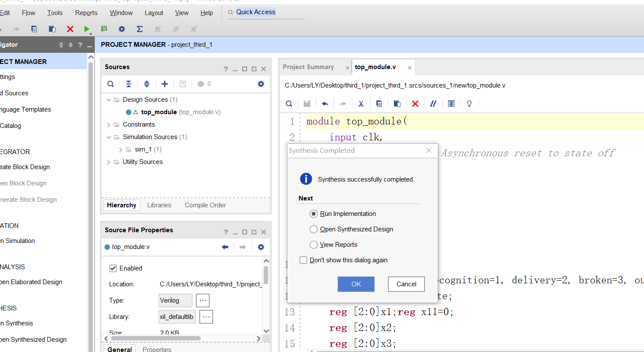Click Run Simulation in Flow Navigator
This screenshot has height=352, width=644.
(17, 241)
